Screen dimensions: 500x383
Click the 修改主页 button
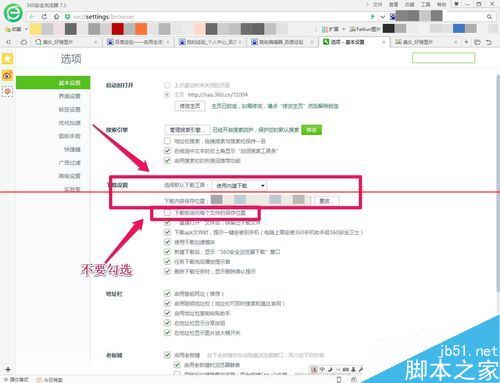(x=190, y=106)
